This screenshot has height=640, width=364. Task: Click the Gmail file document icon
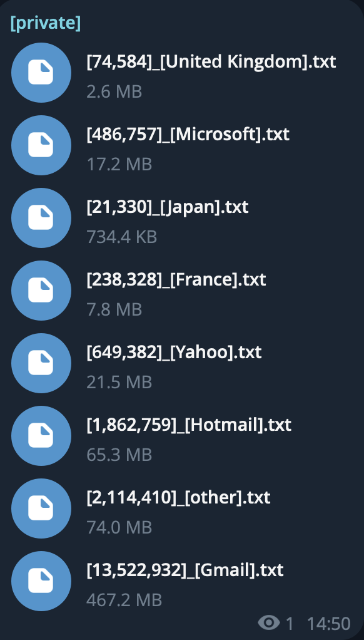pos(41,581)
